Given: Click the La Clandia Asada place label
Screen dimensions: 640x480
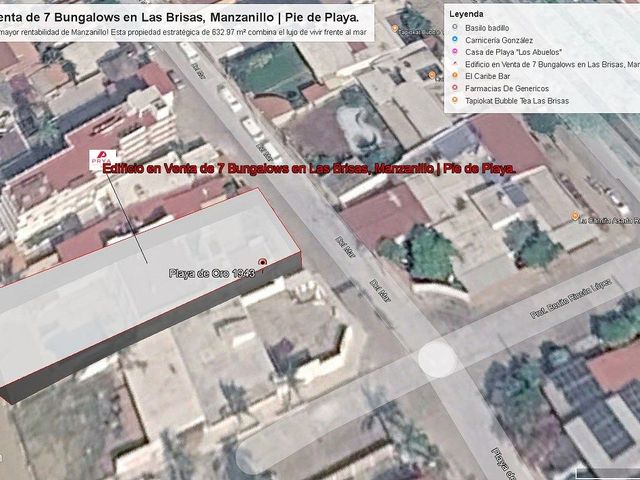Looking at the screenshot, I should click(610, 220).
